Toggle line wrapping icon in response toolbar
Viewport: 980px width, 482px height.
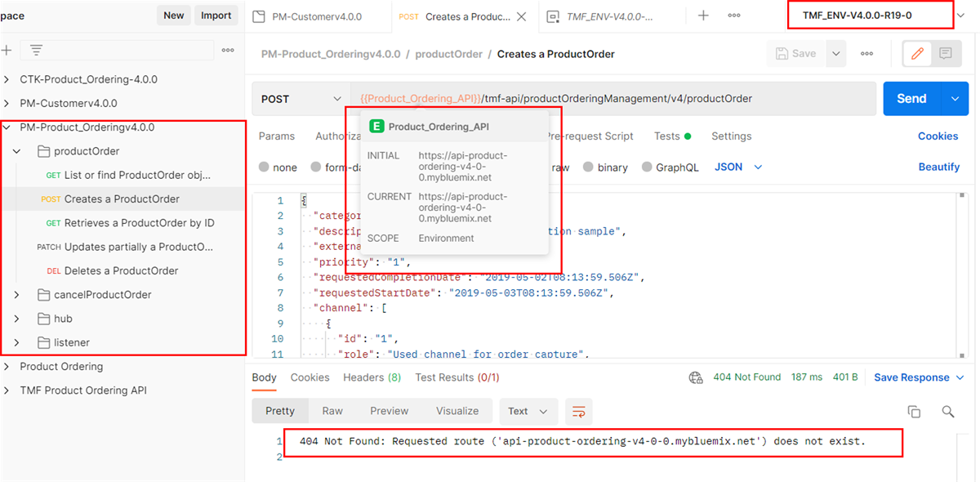[x=579, y=411]
